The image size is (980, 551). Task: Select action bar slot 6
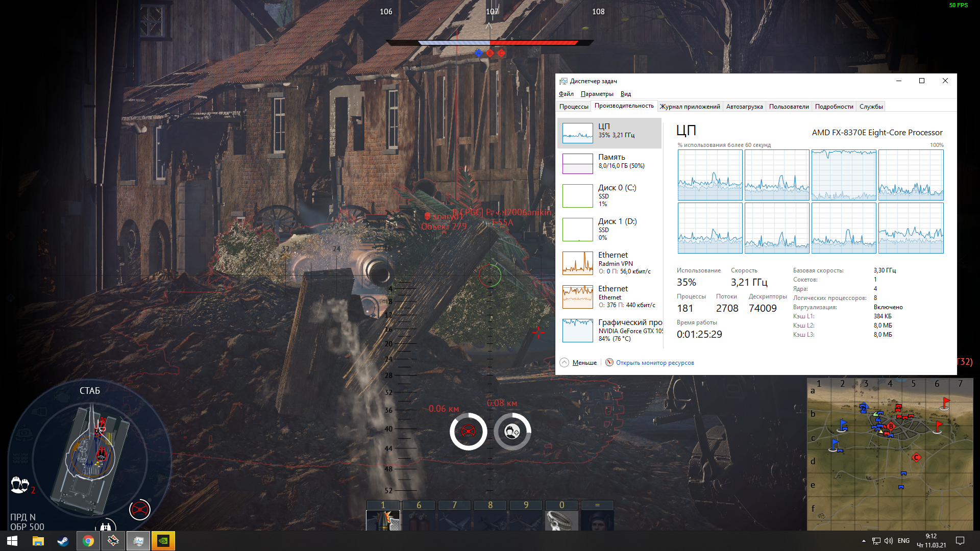[x=419, y=516]
